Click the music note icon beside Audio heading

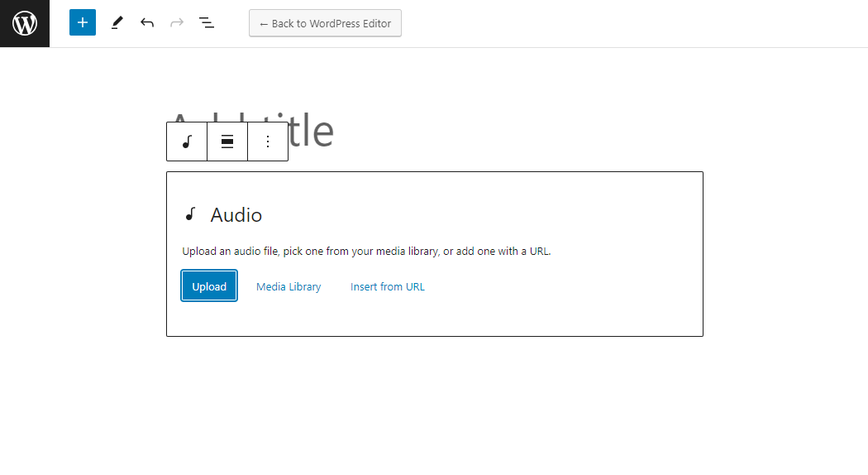[x=190, y=214]
